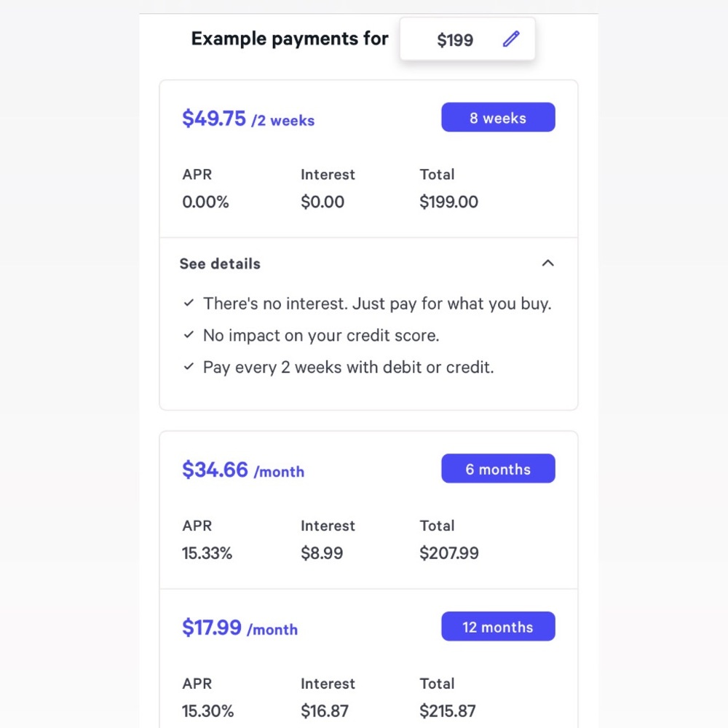
Task: Click the 0.00% APR value
Action: [205, 202]
